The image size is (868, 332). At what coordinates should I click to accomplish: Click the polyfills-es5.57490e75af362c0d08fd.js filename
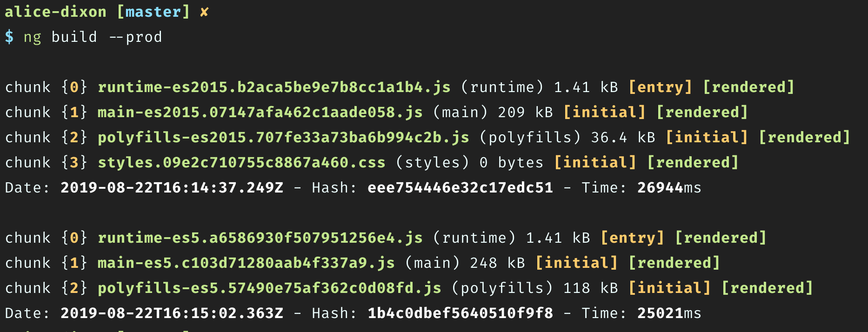(x=269, y=288)
